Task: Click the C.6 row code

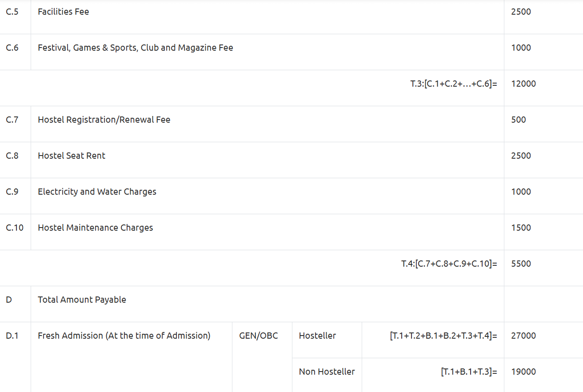Action: pos(12,48)
